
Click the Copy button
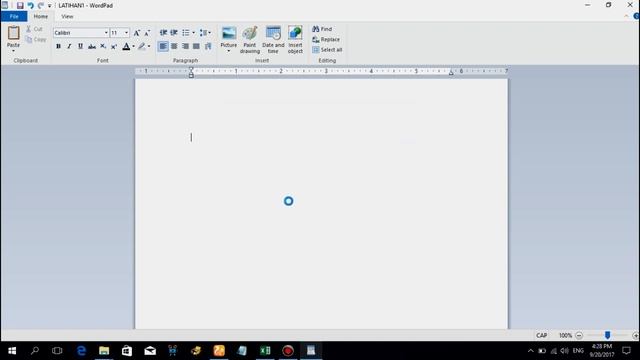(x=36, y=40)
